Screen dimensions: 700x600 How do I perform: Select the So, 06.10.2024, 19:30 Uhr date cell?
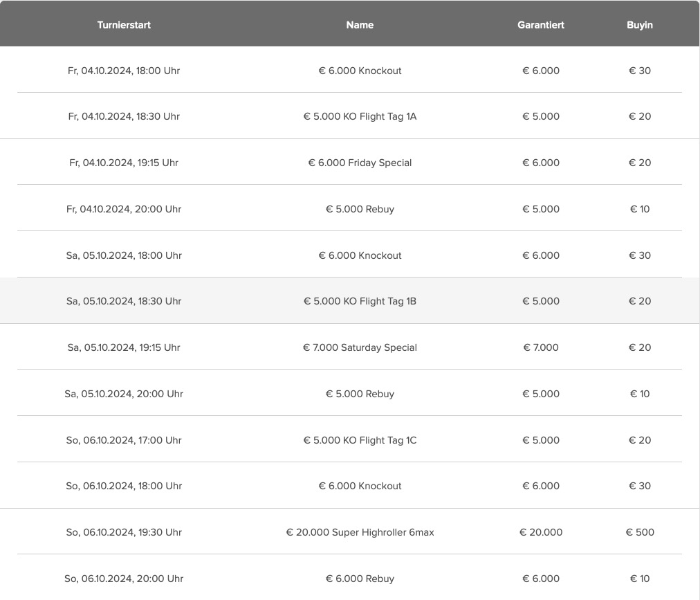[x=124, y=532]
